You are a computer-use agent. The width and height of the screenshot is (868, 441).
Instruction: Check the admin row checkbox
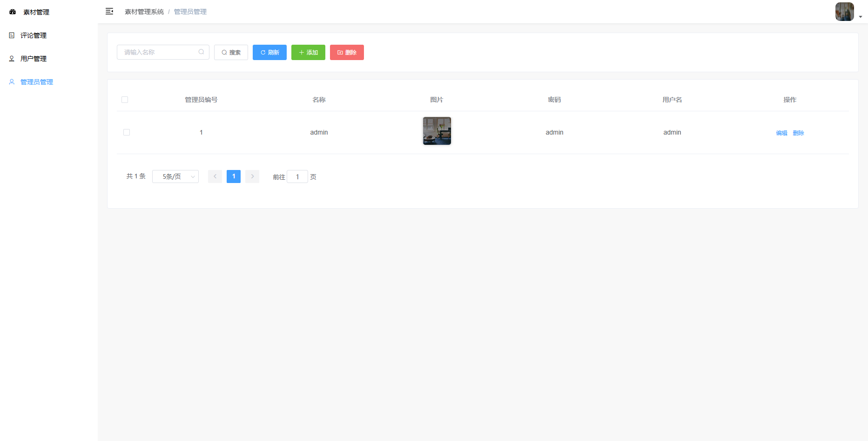(x=127, y=132)
